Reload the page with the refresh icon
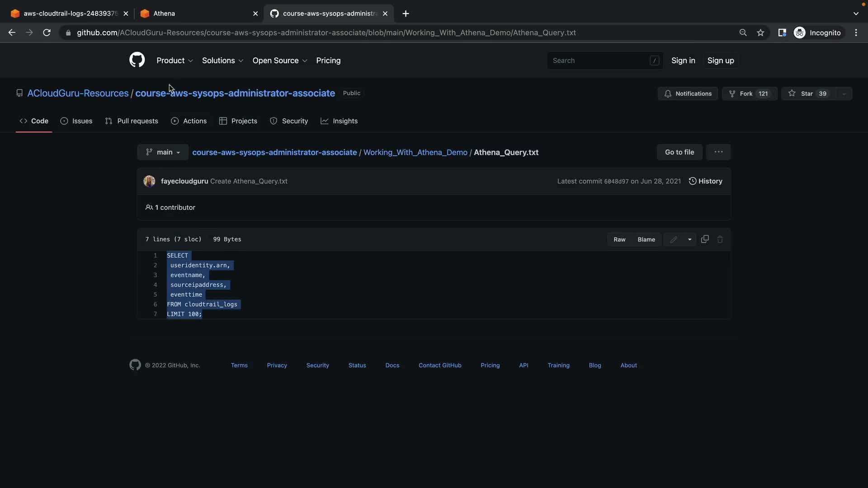Viewport: 868px width, 488px height. [47, 33]
